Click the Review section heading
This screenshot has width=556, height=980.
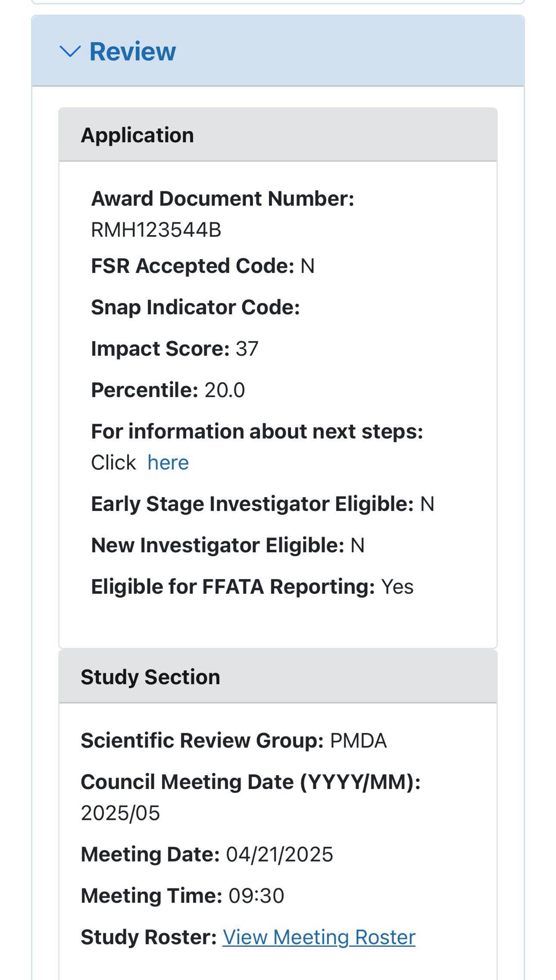[132, 51]
